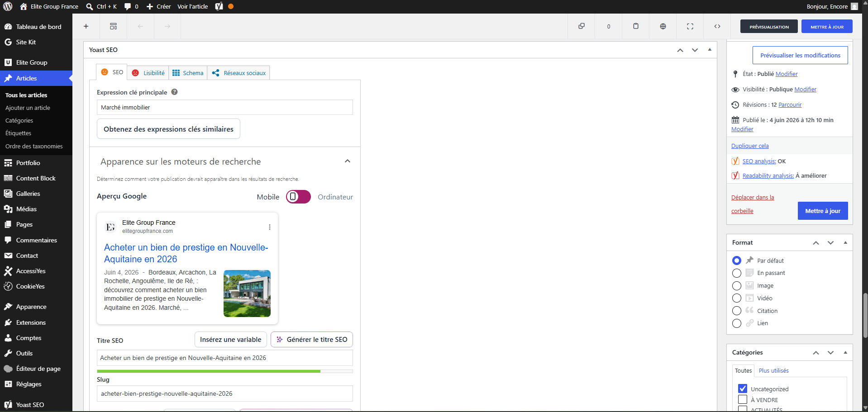
Task: Click the Yoast icon in admin bar
Action: pyautogui.click(x=219, y=6)
